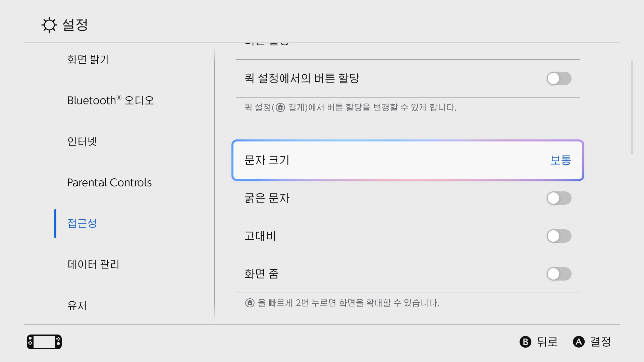Go to 데이터 관리 section

[x=94, y=264]
